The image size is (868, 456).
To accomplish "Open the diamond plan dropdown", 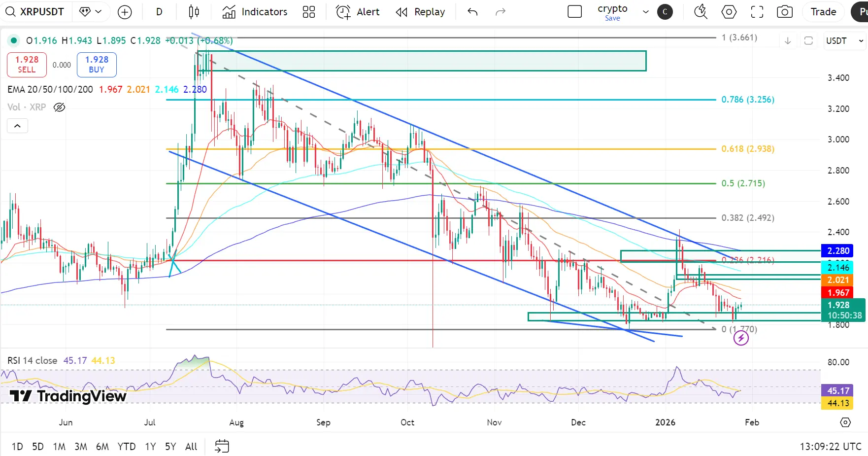I will (91, 12).
